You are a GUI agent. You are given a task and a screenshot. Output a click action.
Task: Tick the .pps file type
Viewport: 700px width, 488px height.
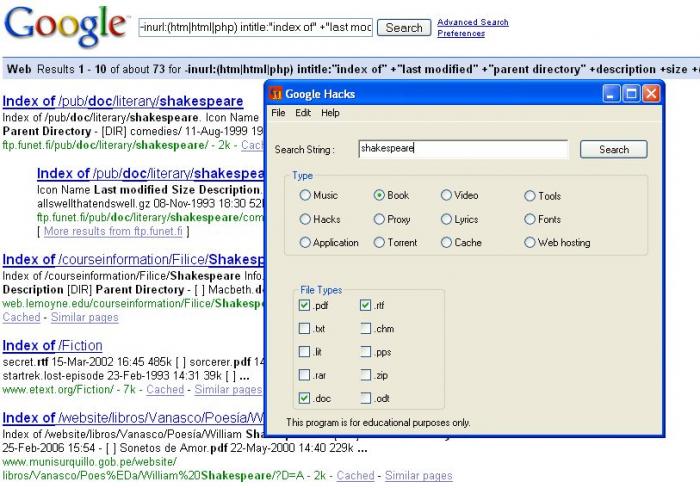pos(365,352)
